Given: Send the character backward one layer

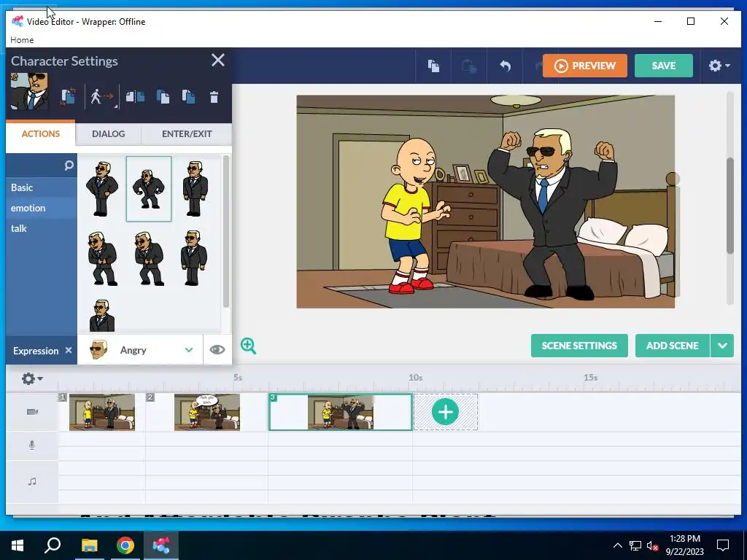Looking at the screenshot, I should click(188, 97).
